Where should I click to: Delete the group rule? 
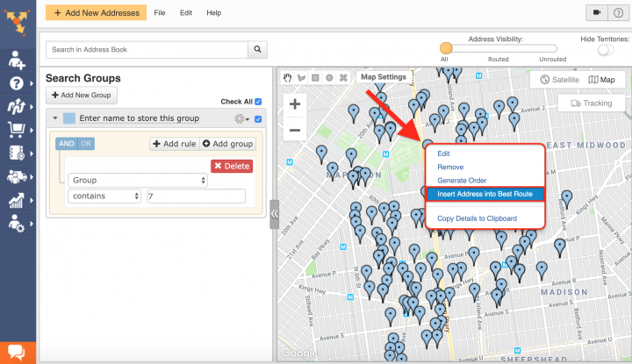pyautogui.click(x=232, y=167)
